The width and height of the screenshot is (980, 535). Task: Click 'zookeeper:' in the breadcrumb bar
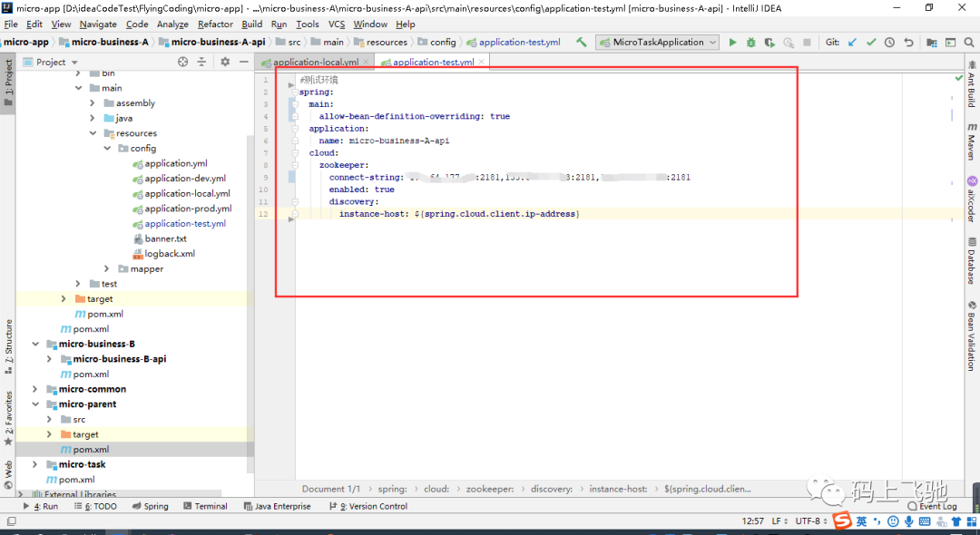point(490,489)
